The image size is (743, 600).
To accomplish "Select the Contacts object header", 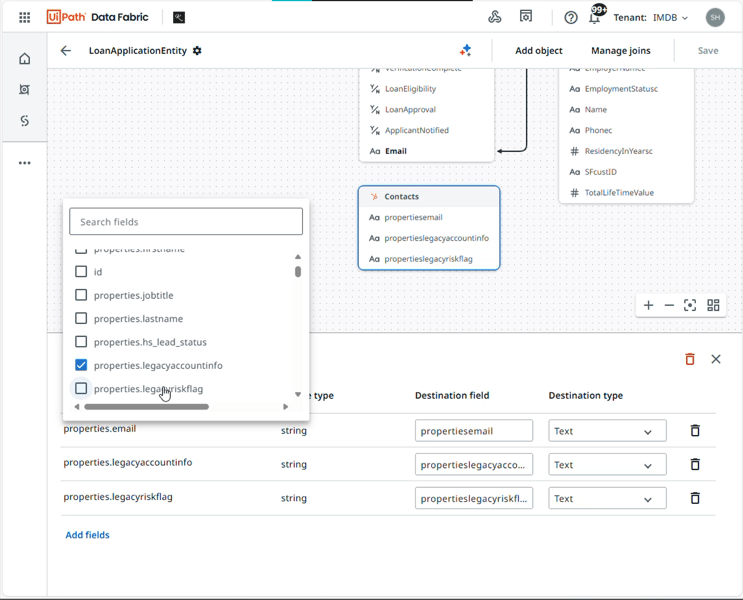I will (429, 196).
